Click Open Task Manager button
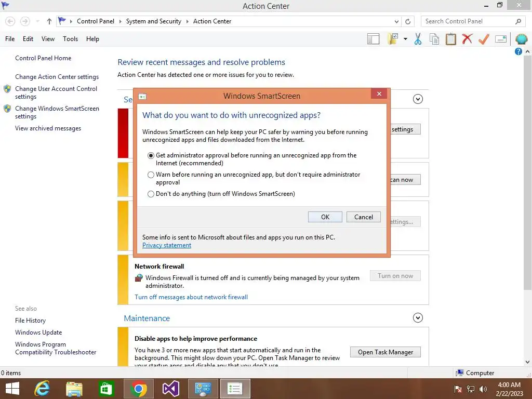Image resolution: width=532 pixels, height=399 pixels. pyautogui.click(x=385, y=352)
